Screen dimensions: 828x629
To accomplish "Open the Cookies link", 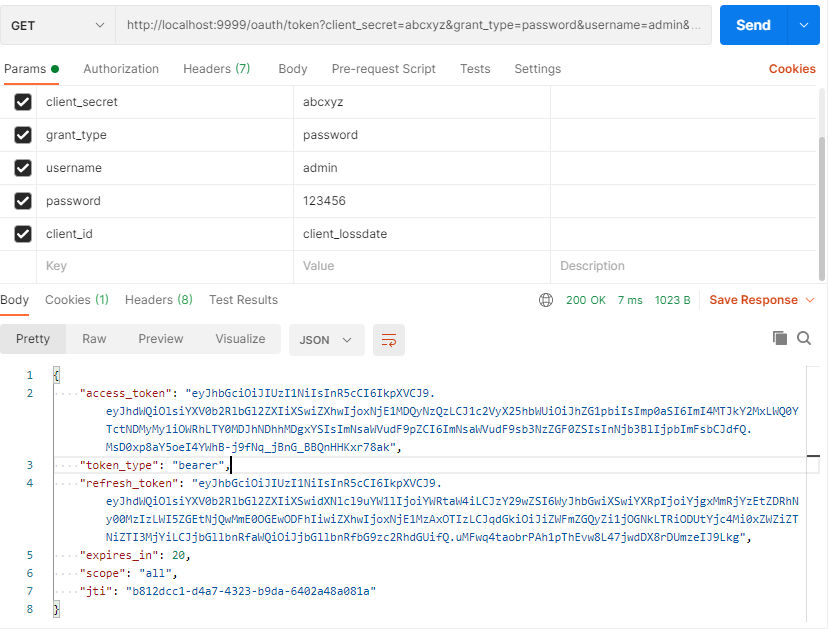I will click(x=792, y=69).
